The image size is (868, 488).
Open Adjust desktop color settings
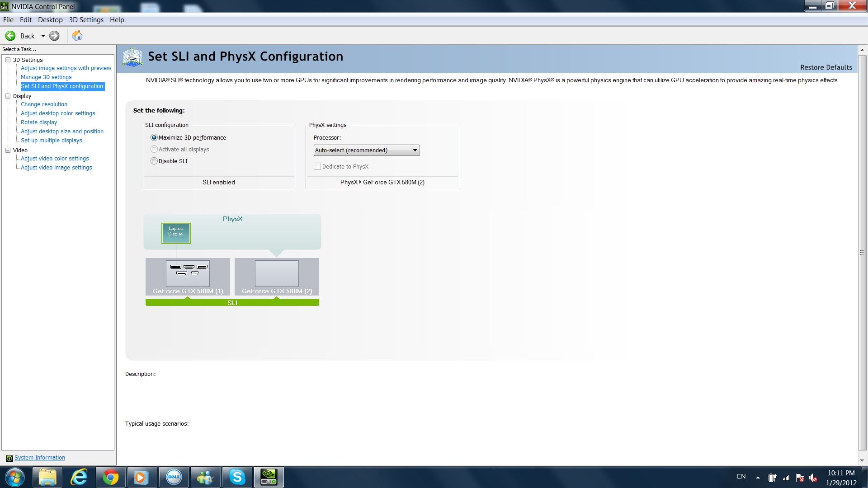(x=58, y=113)
